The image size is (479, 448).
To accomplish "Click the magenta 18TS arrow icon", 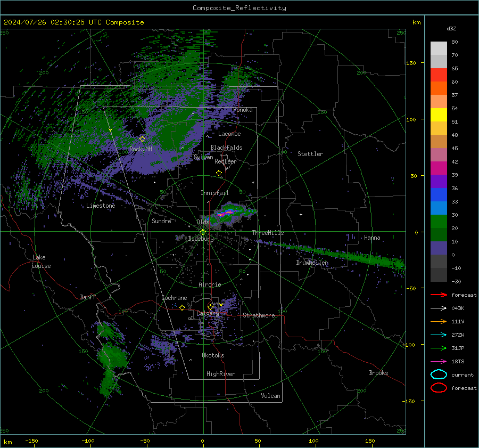I will click(x=439, y=362).
